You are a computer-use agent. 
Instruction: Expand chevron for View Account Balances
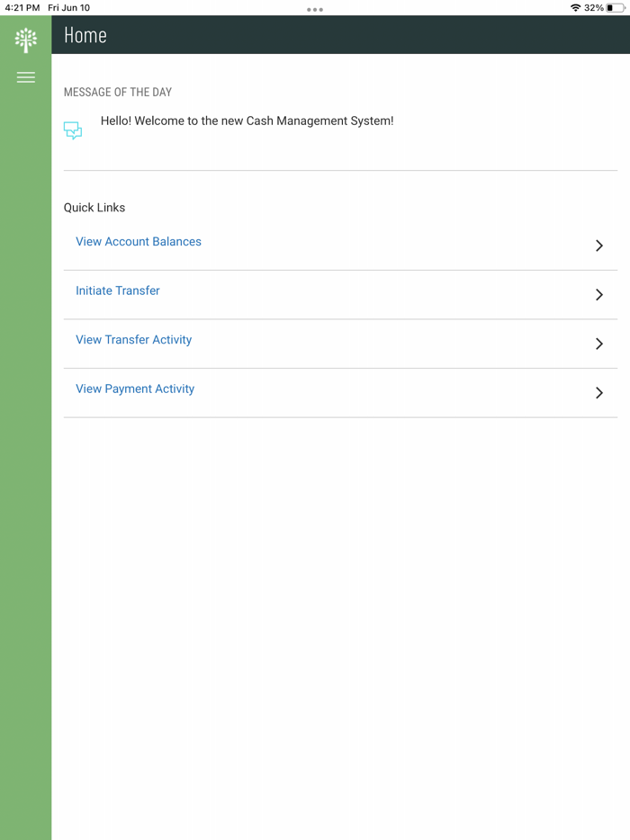click(599, 246)
